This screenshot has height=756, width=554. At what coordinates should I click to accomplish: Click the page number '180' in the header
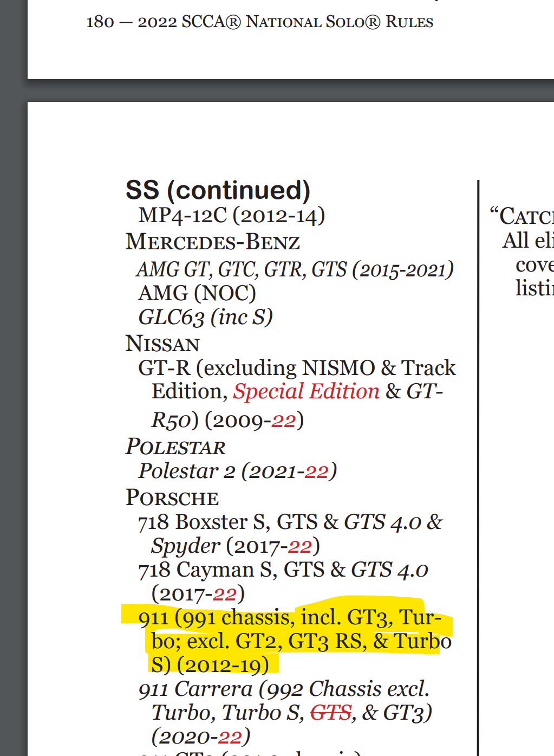coord(100,22)
